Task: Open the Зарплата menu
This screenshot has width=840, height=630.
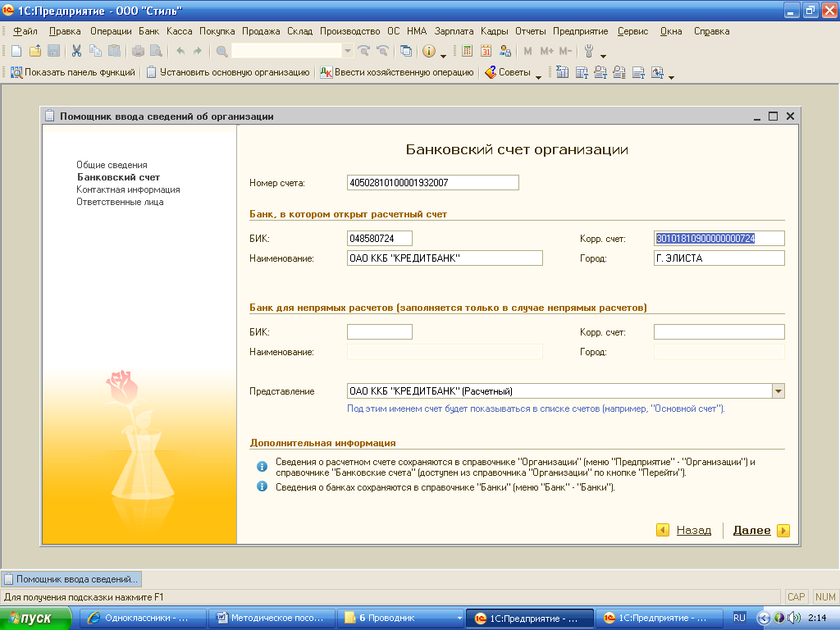Action: tap(454, 31)
